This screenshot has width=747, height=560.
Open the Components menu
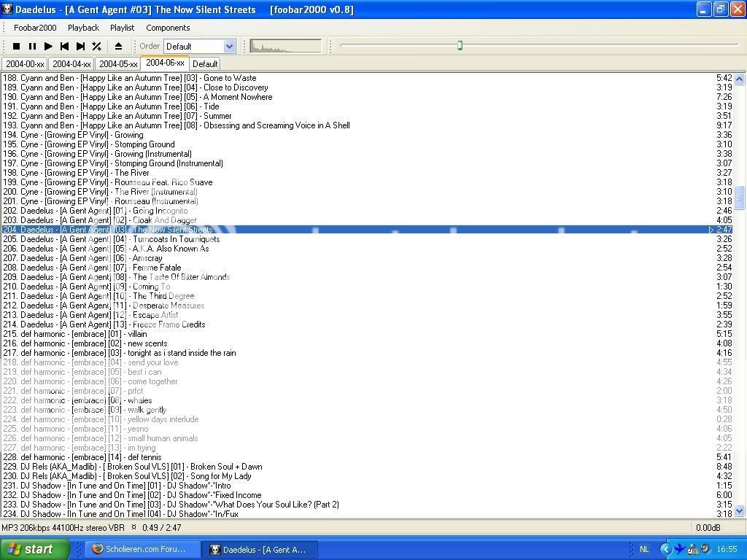(168, 28)
